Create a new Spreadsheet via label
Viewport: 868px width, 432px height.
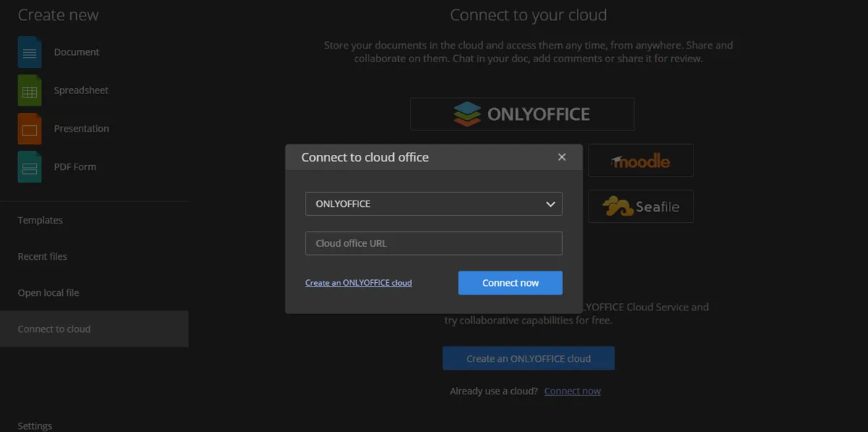81,90
